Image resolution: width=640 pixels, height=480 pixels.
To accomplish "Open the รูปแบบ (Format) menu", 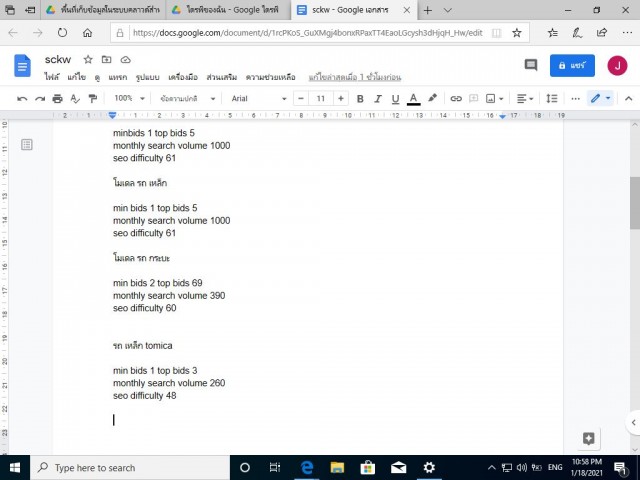I will [x=147, y=77].
